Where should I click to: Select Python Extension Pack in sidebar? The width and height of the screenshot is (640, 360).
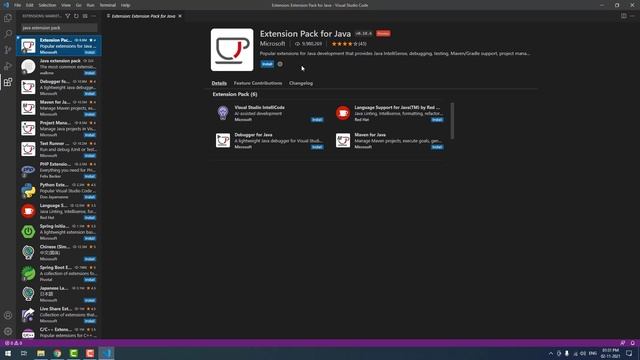click(59, 191)
